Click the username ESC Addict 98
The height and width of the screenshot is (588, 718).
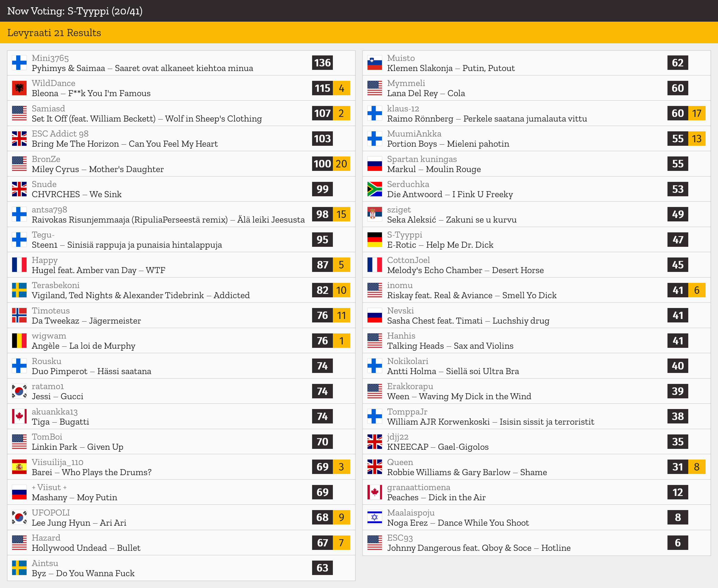pos(60,134)
